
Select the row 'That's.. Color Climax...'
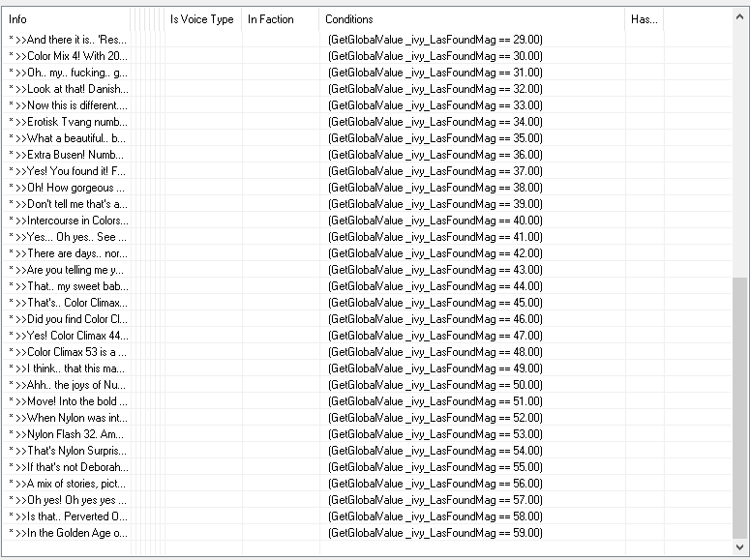(x=367, y=303)
